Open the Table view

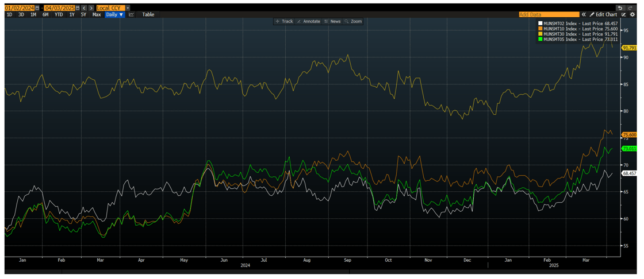[148, 14]
